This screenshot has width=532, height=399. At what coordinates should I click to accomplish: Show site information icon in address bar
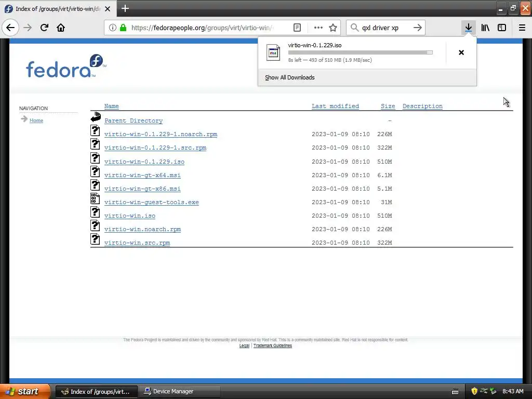pos(113,28)
